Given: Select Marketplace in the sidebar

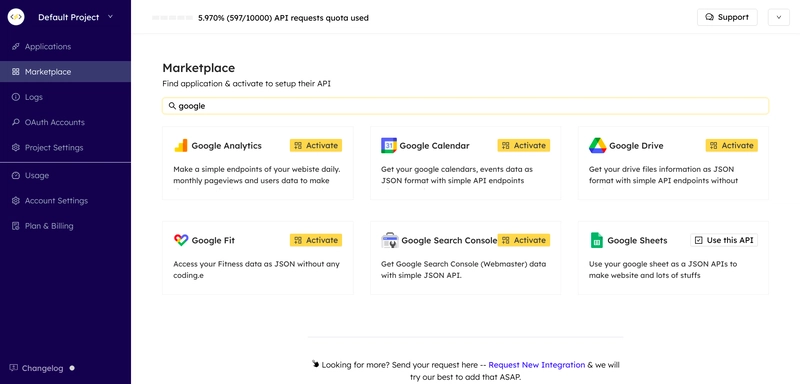Looking at the screenshot, I should click(65, 72).
